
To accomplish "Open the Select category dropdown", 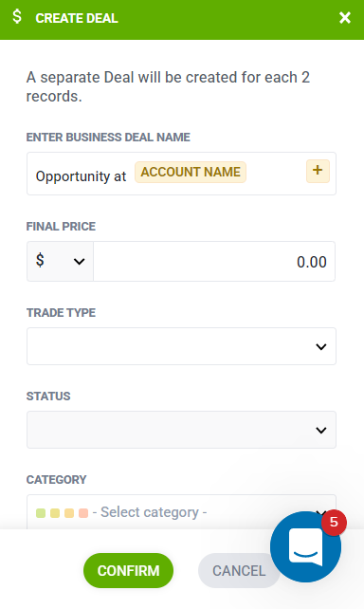I will tap(181, 512).
